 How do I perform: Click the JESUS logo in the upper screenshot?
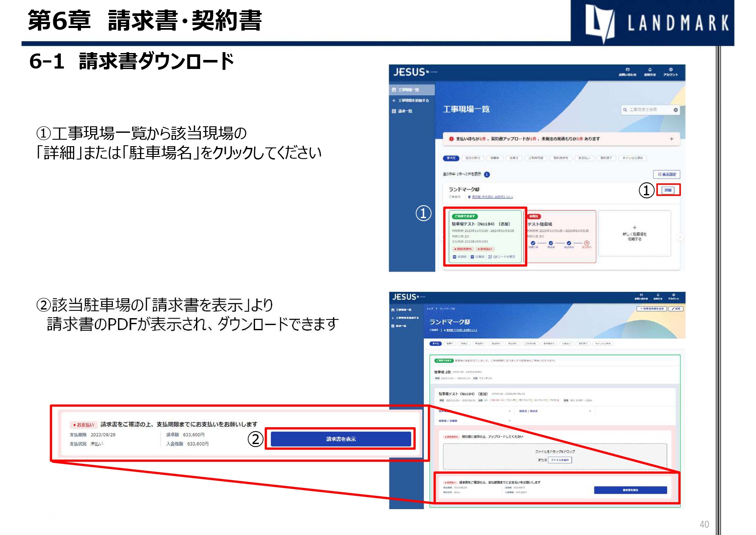tap(409, 72)
